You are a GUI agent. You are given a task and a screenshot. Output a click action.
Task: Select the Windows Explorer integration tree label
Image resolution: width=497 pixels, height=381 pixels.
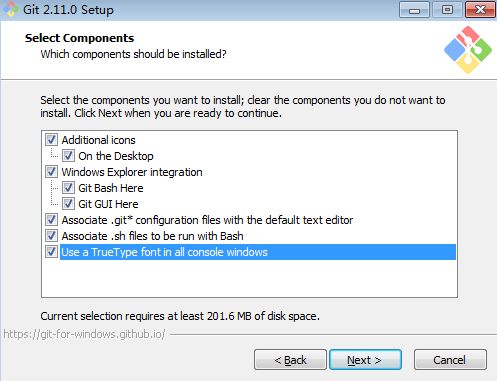pos(132,172)
